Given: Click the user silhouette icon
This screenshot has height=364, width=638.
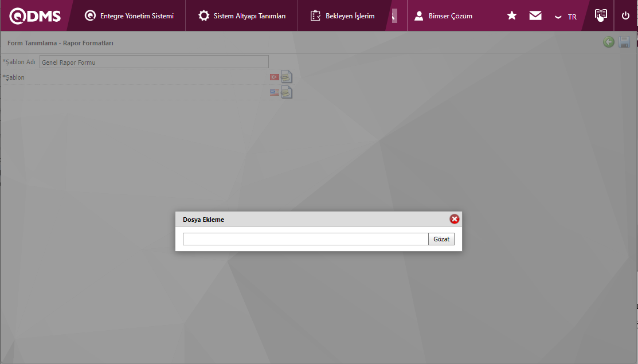Looking at the screenshot, I should coord(418,16).
